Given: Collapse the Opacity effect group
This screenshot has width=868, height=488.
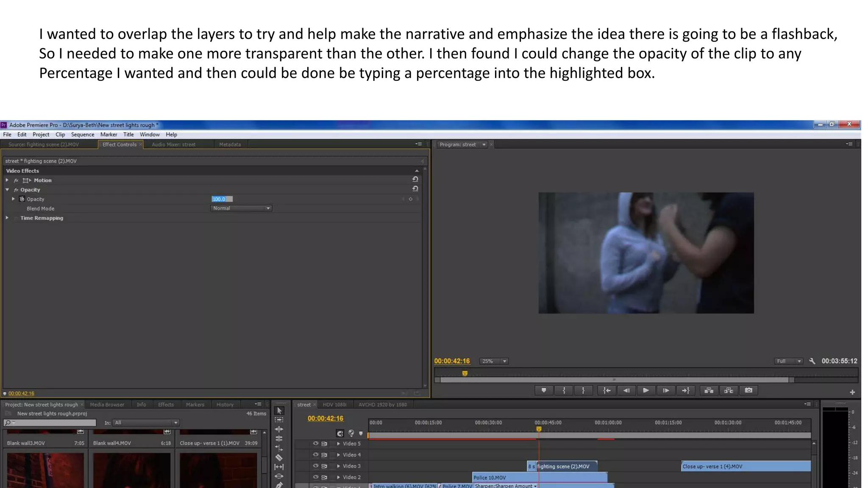Looking at the screenshot, I should [7, 189].
